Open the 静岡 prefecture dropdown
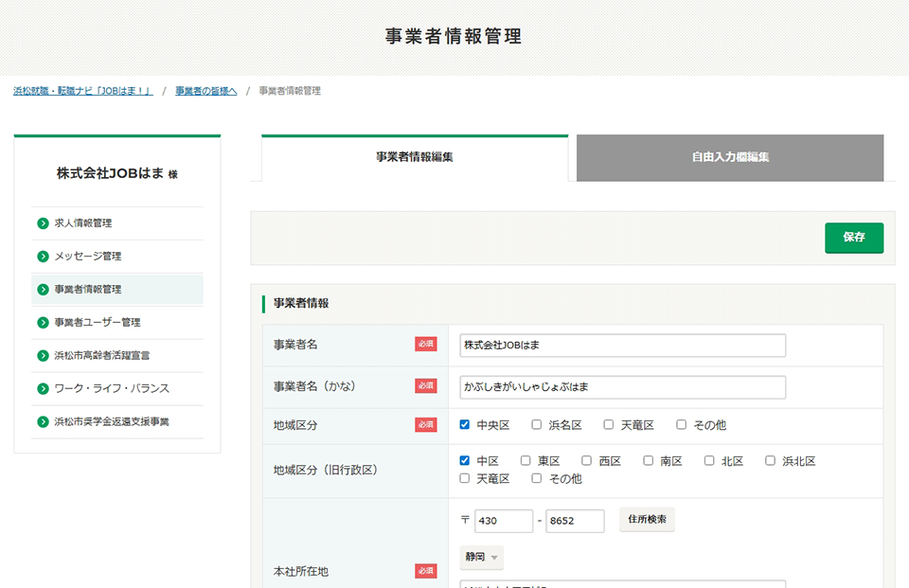909x588 pixels. (x=482, y=557)
